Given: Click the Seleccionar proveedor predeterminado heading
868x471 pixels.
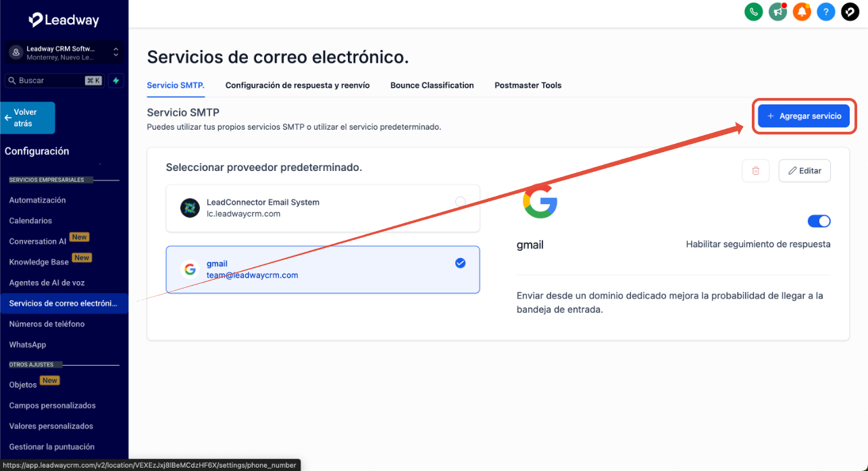Looking at the screenshot, I should point(264,167).
